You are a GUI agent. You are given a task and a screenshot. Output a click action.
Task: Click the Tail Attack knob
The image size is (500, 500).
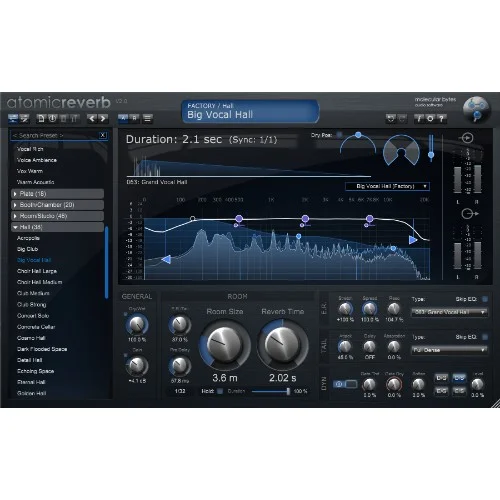[x=345, y=347]
